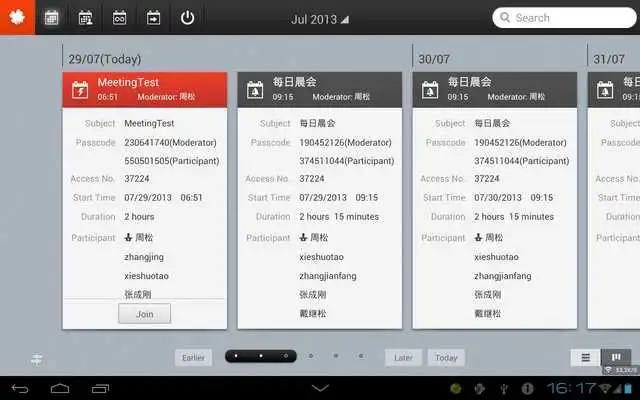Open the filter settings icon at bottom left
The height and width of the screenshot is (400, 640).
point(37,359)
